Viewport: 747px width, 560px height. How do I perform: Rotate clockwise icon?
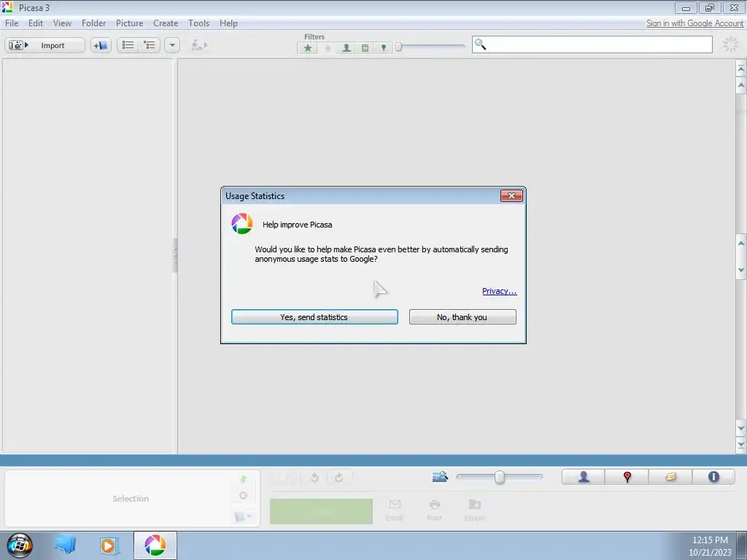tap(338, 478)
